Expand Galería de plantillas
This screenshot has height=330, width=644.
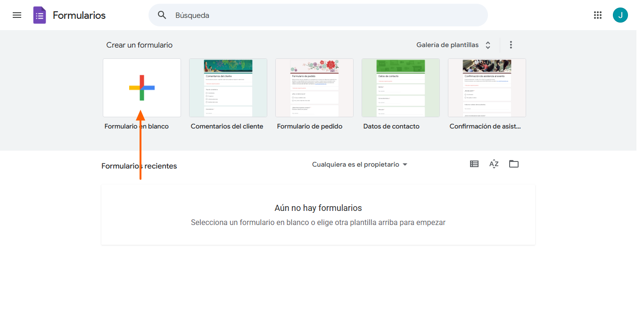click(454, 45)
